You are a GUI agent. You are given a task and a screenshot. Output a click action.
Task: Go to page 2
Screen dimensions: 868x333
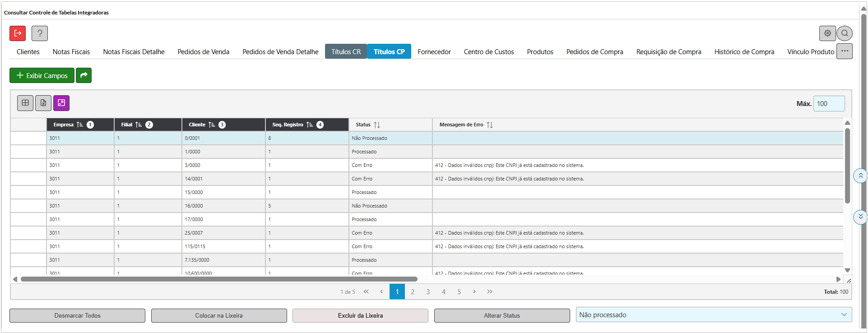pos(413,291)
